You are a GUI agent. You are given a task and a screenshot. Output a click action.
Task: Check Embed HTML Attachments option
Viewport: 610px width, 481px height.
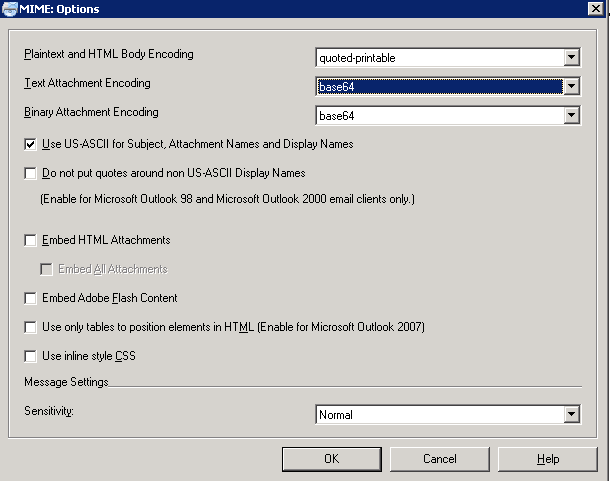click(x=31, y=241)
